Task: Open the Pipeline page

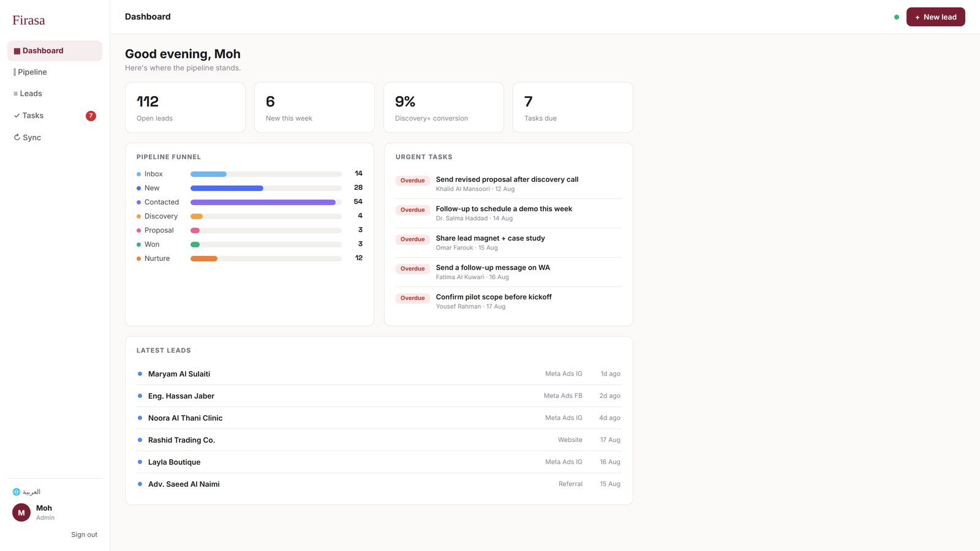Action: (x=55, y=72)
